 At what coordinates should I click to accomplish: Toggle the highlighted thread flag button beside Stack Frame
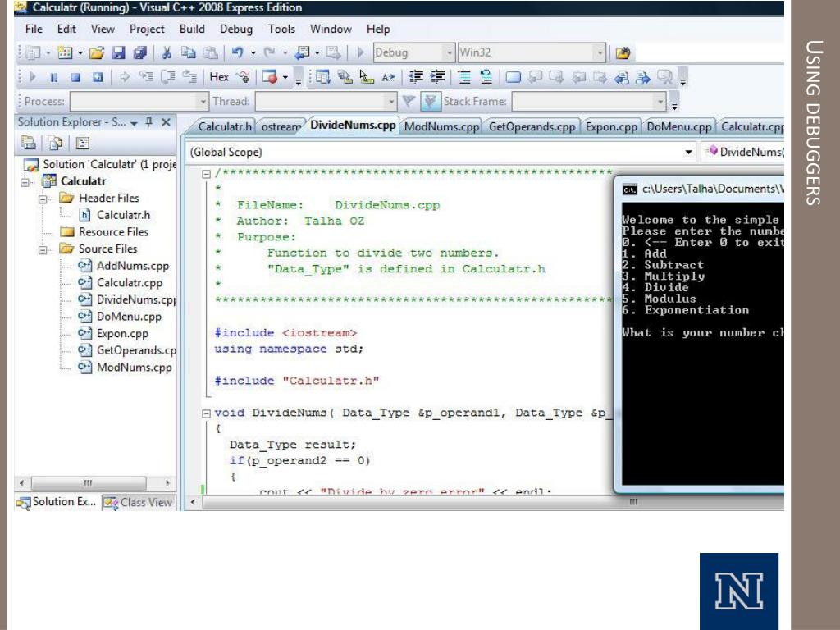[431, 101]
